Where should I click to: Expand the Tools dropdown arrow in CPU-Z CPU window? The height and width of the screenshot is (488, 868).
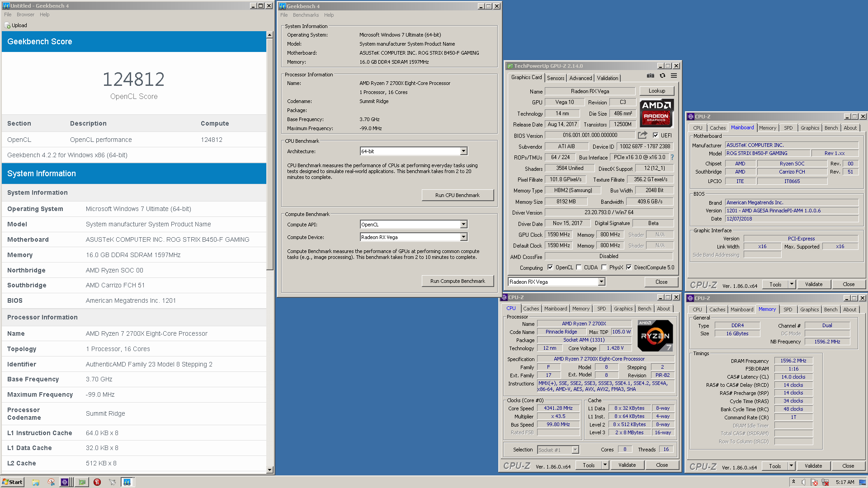pos(605,465)
